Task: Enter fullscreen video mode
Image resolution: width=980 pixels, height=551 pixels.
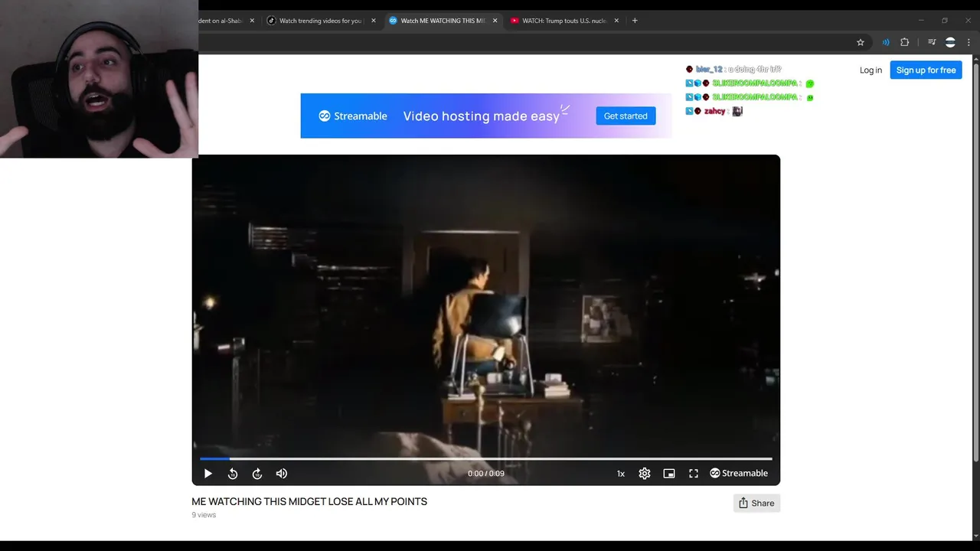Action: coord(694,474)
